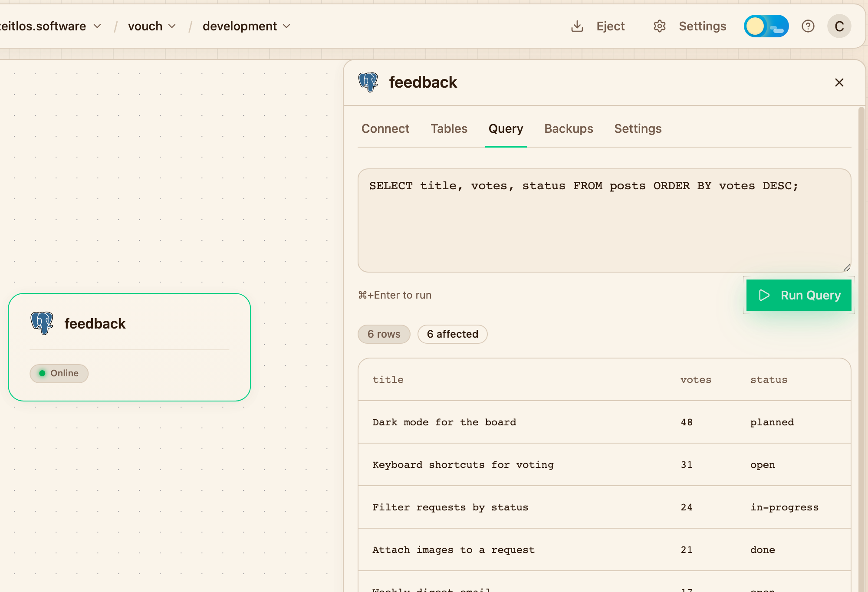Switch to the Tables tab
The height and width of the screenshot is (592, 868).
[x=449, y=128]
